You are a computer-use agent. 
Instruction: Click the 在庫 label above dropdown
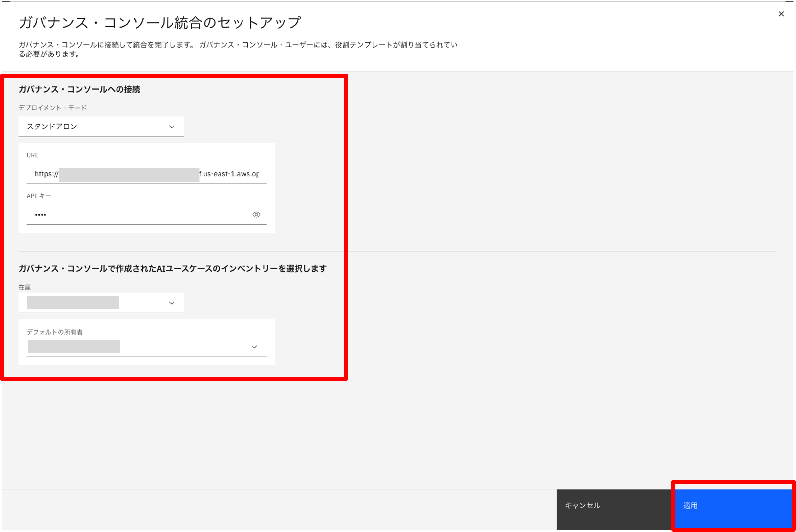pos(24,287)
